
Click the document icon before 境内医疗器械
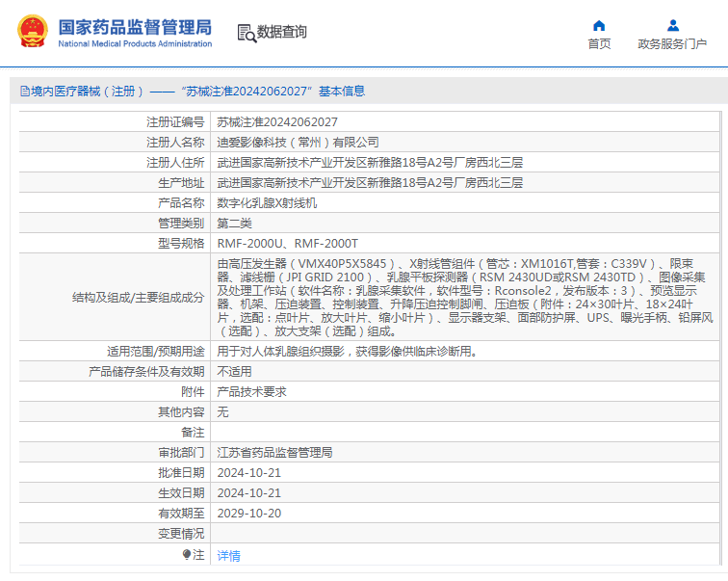point(25,91)
